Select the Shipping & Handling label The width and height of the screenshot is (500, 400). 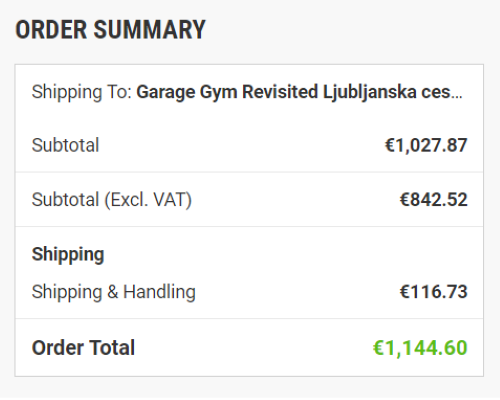click(x=114, y=292)
